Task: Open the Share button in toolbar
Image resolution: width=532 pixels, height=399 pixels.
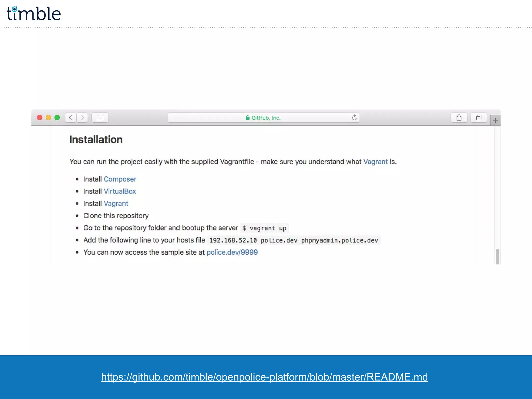Action: click(x=459, y=118)
